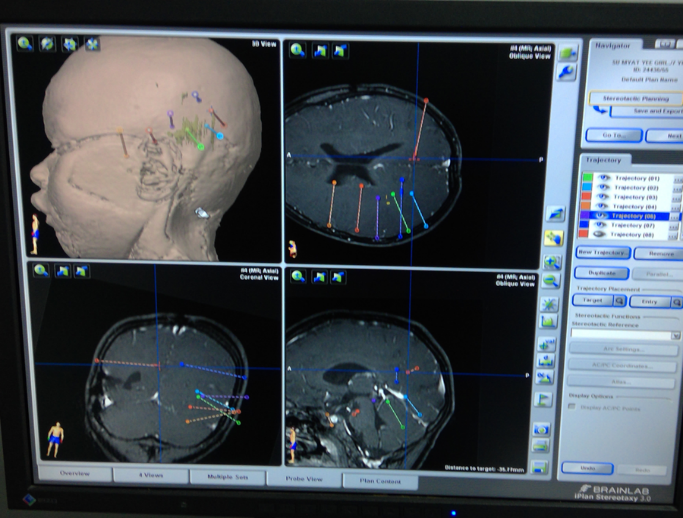Open properties button beside Trajectory (07)
Screen dimensions: 683x518
[x=675, y=225]
